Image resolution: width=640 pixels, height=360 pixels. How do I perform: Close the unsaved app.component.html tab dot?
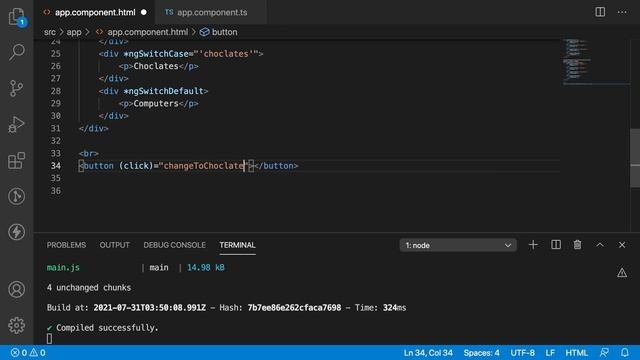coord(144,12)
